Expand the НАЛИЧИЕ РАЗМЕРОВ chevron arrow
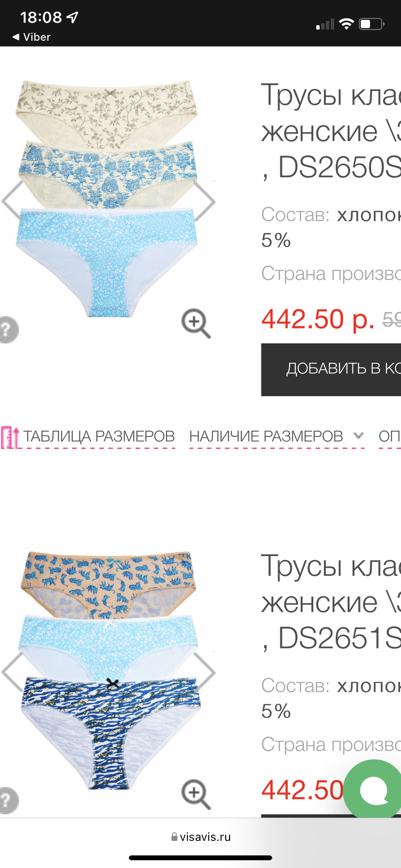 click(358, 435)
